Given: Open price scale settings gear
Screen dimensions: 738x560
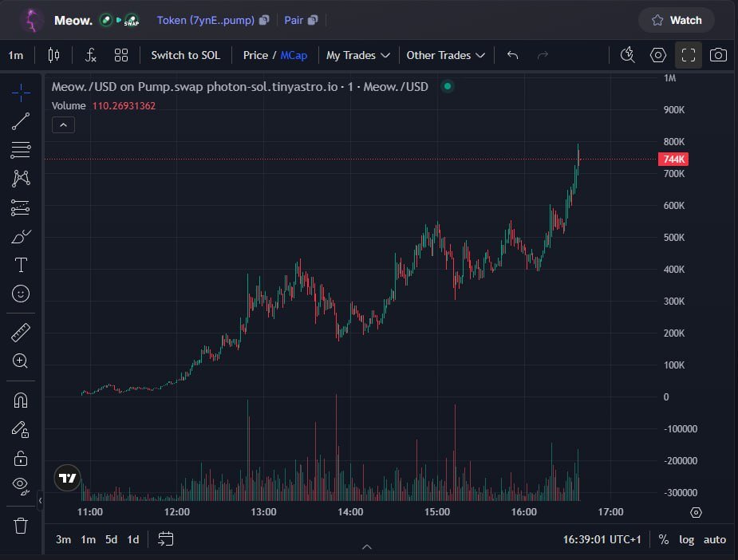Looking at the screenshot, I should (696, 512).
